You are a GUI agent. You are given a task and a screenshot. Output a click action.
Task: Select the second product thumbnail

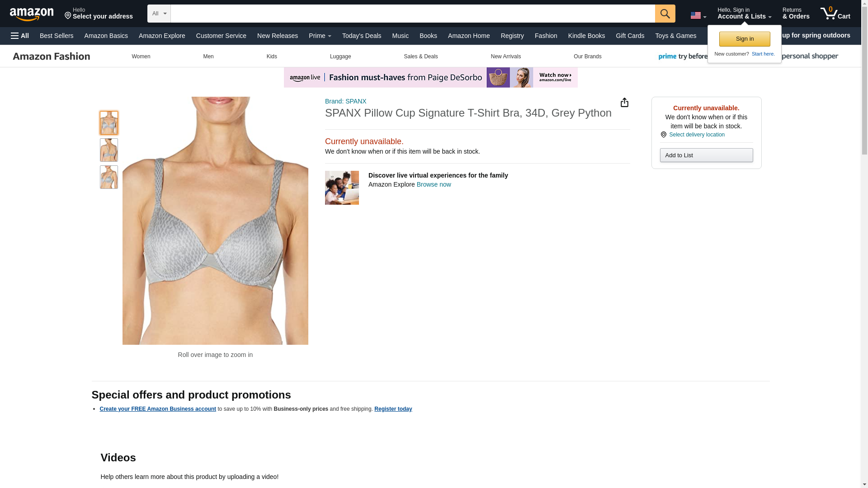click(x=109, y=150)
